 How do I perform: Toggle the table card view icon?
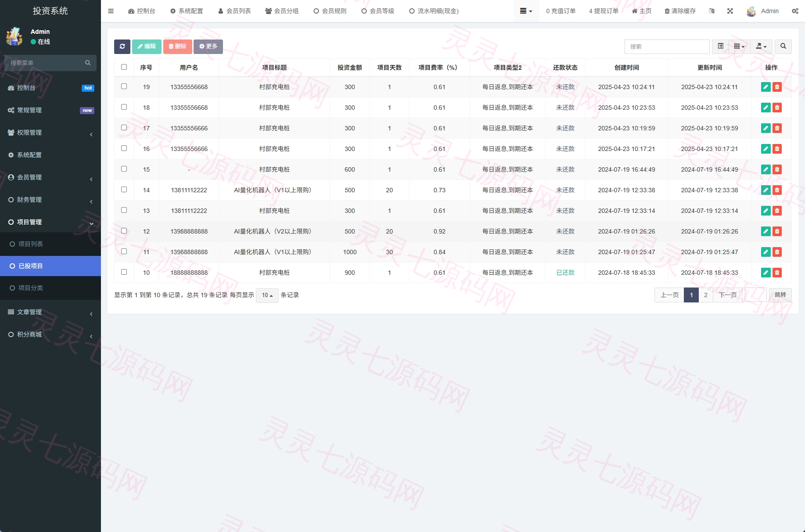720,47
